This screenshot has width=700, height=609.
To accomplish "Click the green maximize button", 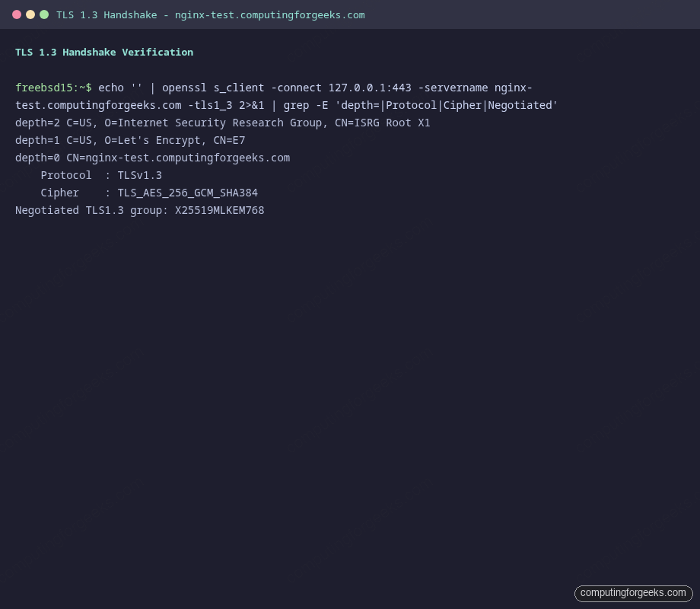I will pos(44,14).
